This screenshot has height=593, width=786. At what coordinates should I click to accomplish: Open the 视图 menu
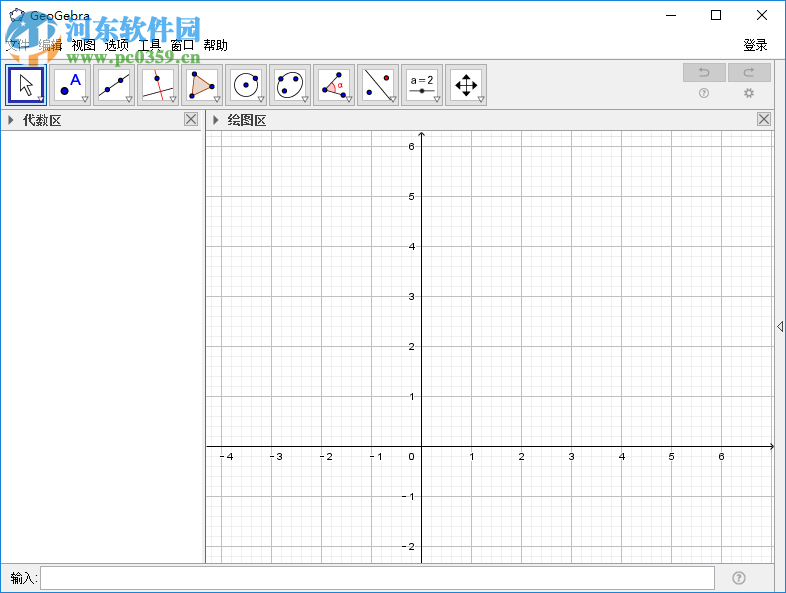coord(84,45)
